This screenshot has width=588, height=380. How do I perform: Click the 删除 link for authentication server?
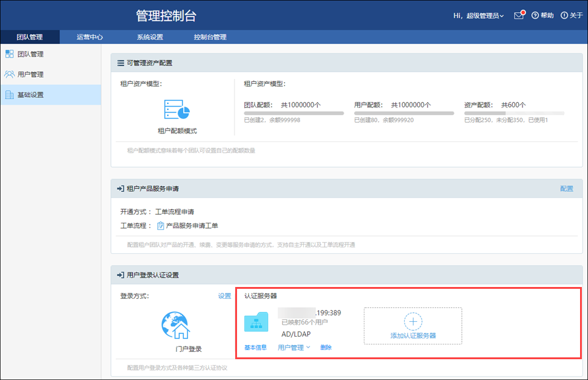pos(326,348)
